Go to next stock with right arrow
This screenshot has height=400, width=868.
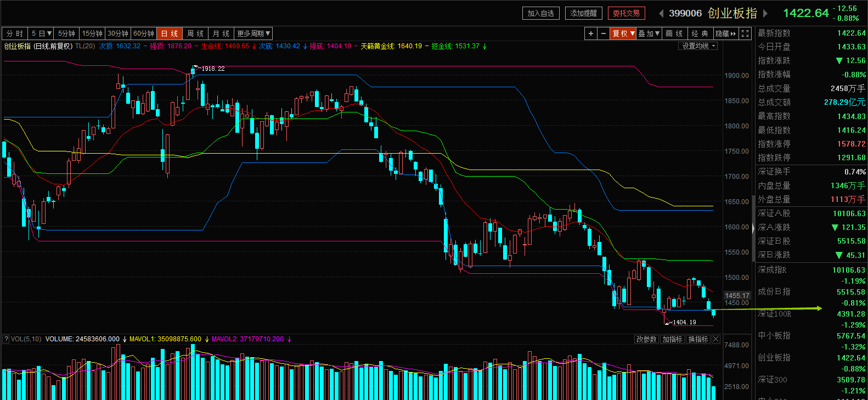pyautogui.click(x=765, y=13)
